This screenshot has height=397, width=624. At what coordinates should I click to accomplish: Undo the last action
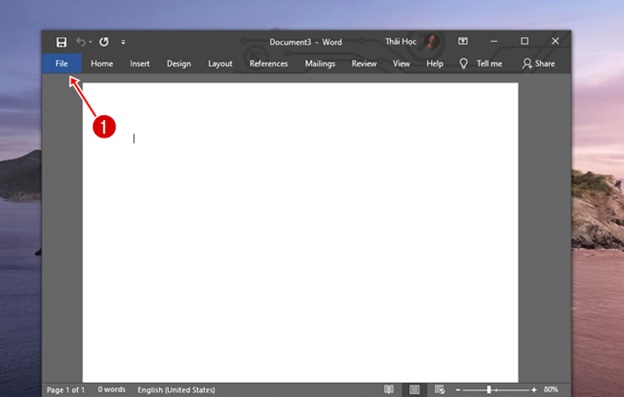coord(81,41)
